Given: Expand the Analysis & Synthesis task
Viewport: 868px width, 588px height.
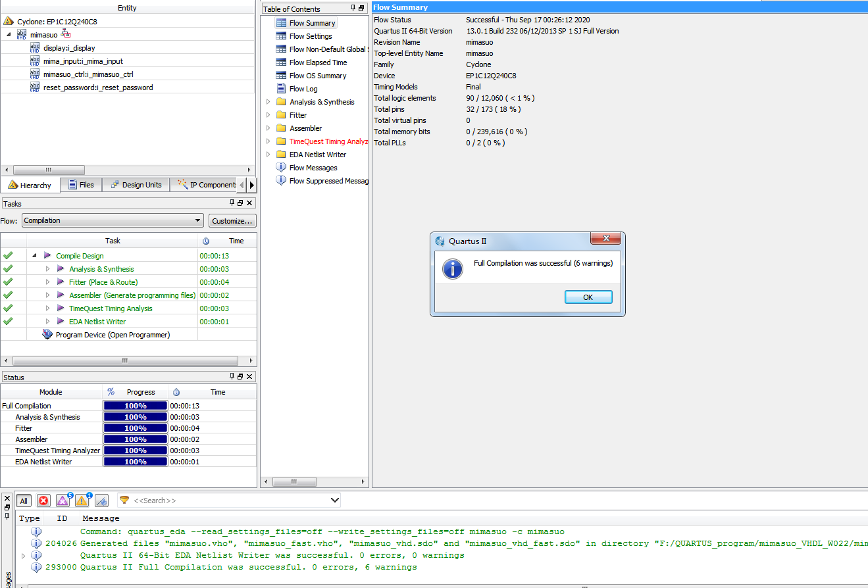Looking at the screenshot, I should pos(47,268).
